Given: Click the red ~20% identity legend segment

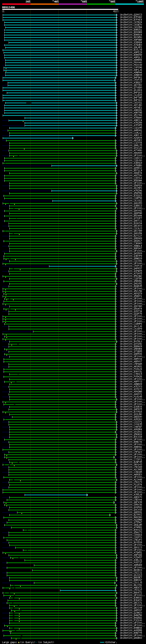Looking at the screenshot, I should click(16, 4).
